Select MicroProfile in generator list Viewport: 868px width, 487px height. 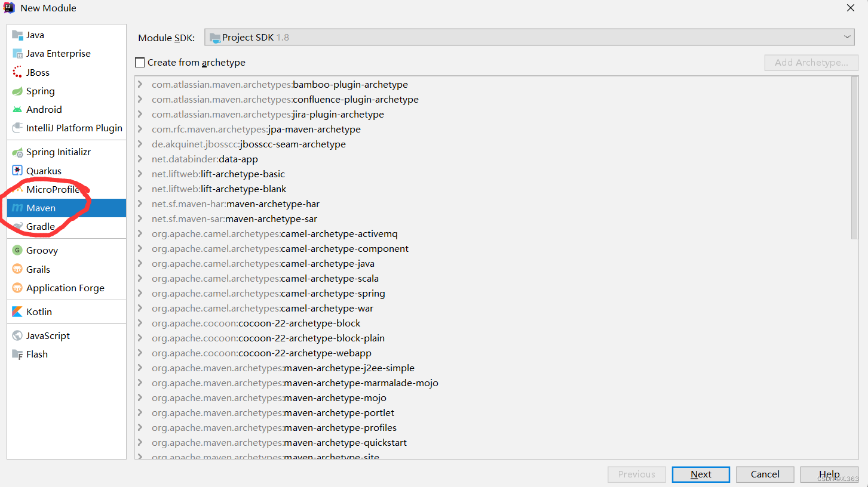click(x=66, y=189)
